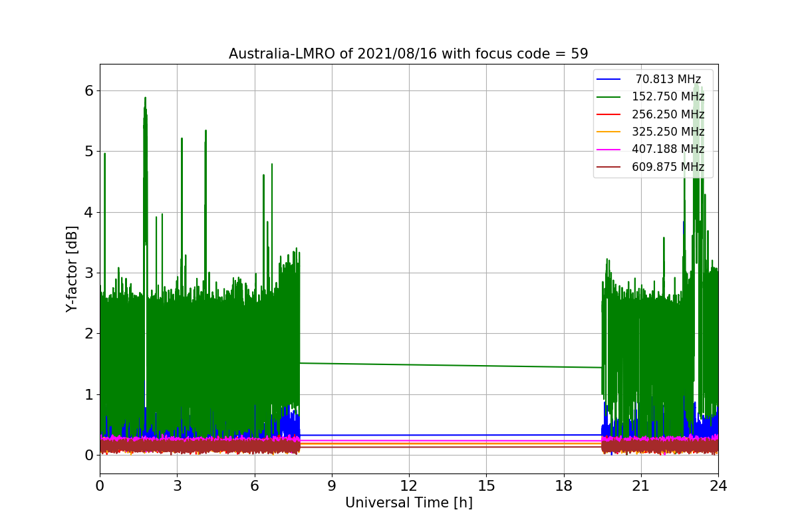The width and height of the screenshot is (798, 532).
Task: Click the x-axis tick label 0
Action: coord(100,485)
